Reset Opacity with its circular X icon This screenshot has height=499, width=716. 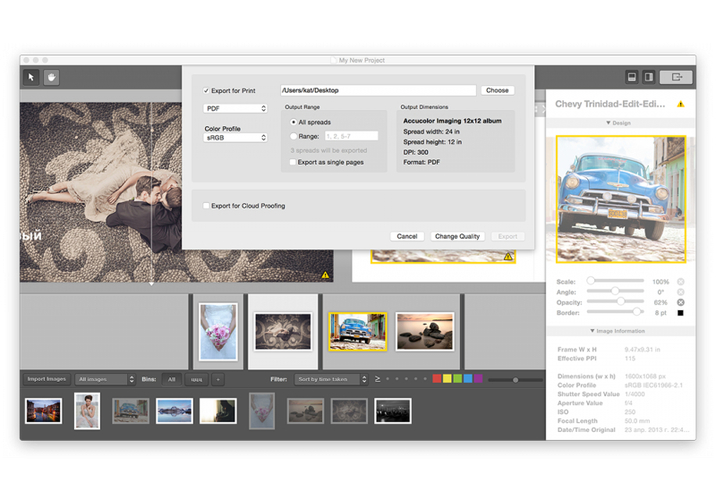(680, 302)
